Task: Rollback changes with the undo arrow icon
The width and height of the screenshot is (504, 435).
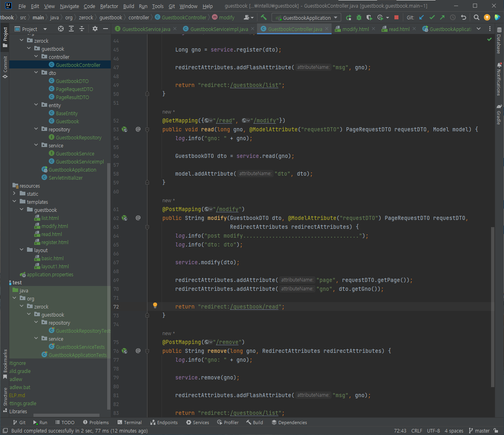Action: (463, 17)
